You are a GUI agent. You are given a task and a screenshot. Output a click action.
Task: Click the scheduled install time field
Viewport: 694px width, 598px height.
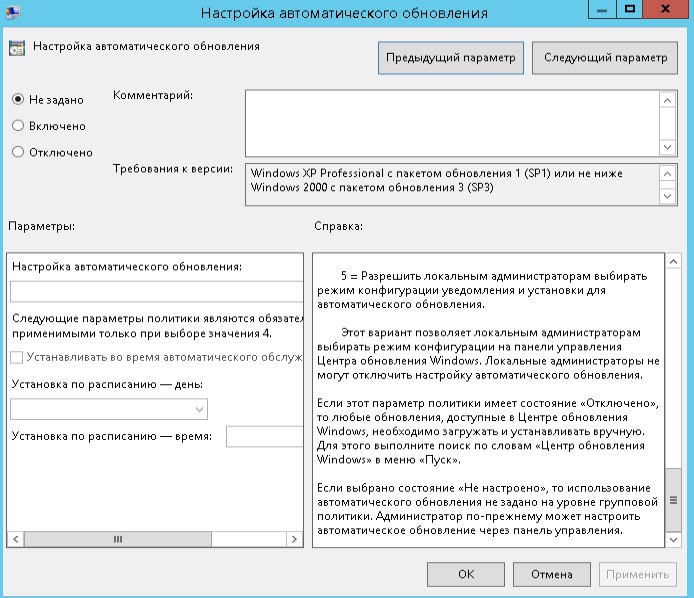coord(265,436)
